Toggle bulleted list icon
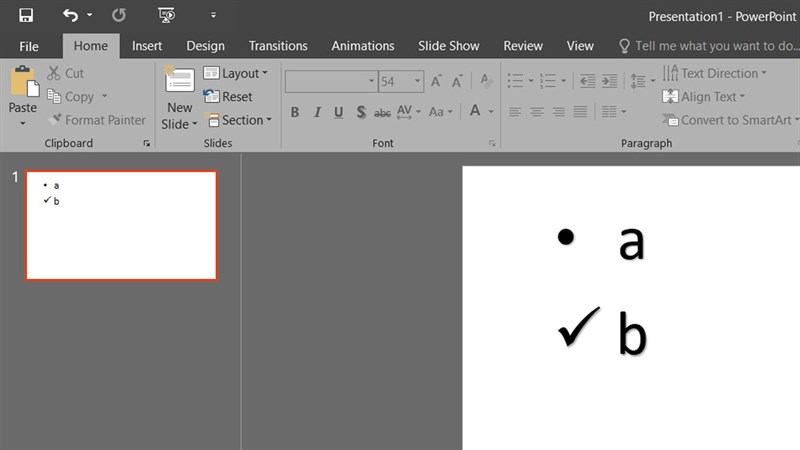This screenshot has width=800, height=450. [515, 81]
